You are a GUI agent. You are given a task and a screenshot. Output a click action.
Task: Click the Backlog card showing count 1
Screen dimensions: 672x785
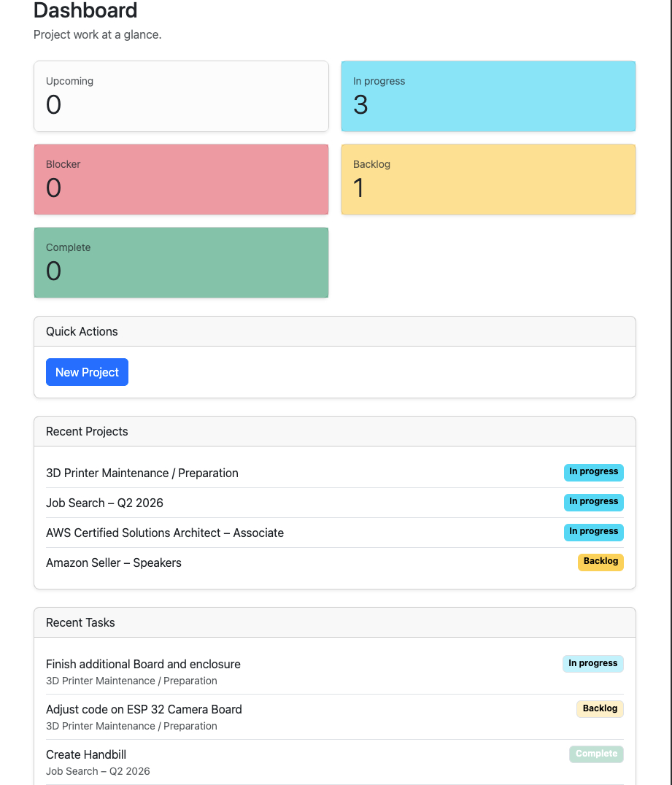tap(488, 179)
